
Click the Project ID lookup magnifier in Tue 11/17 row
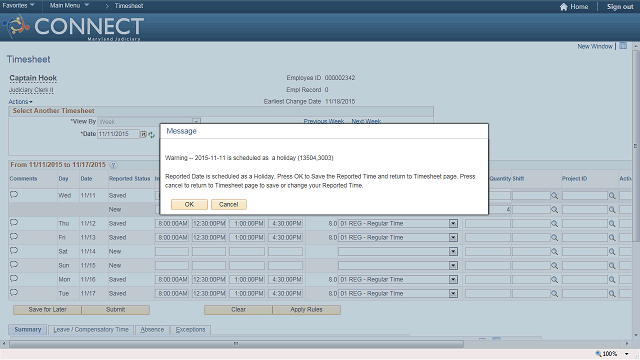coord(612,293)
